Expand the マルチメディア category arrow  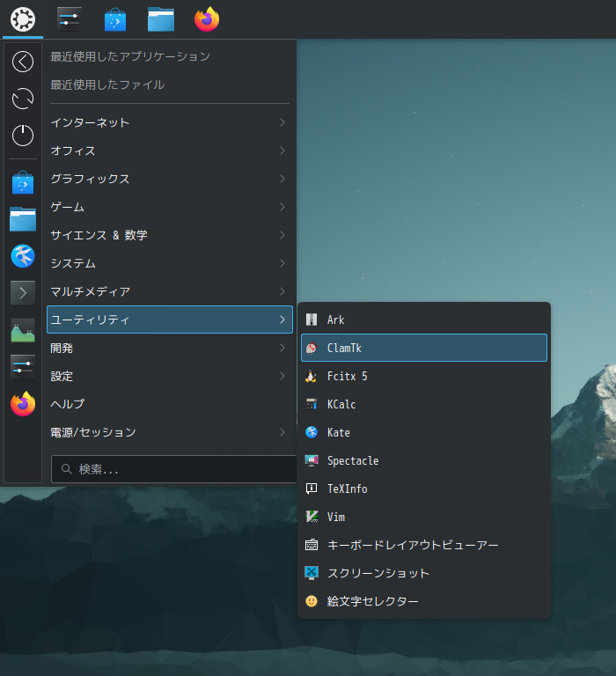[282, 291]
